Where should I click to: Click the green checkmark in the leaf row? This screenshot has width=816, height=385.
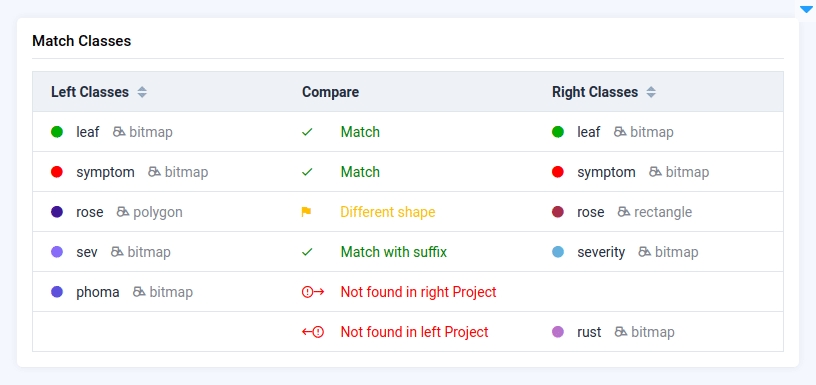point(307,132)
